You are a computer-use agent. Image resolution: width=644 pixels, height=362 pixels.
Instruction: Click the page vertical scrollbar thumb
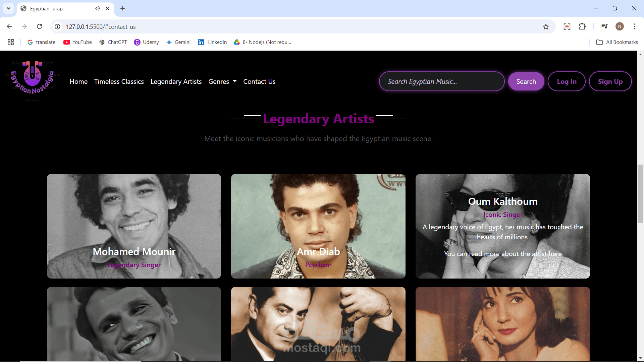(x=640, y=194)
